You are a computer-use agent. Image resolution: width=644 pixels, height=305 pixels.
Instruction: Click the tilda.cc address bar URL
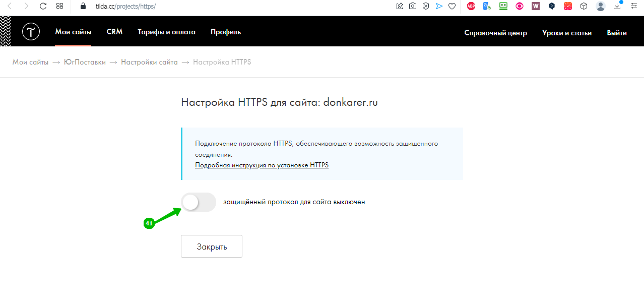[125, 7]
